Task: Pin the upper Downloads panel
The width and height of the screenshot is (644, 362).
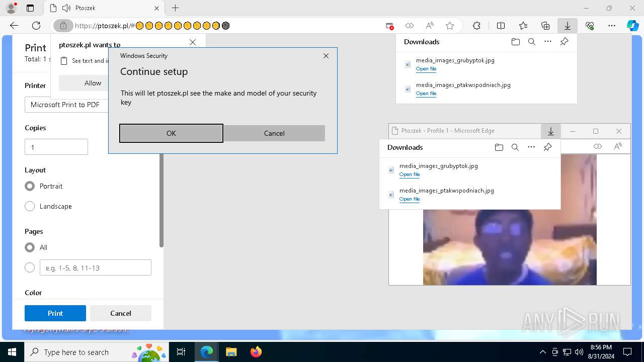Action: point(564,42)
